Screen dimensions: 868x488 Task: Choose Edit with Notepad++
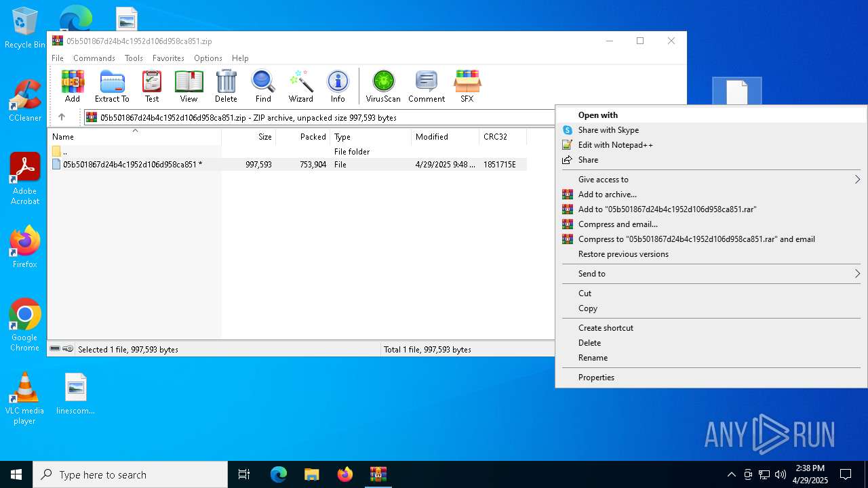(x=712, y=145)
